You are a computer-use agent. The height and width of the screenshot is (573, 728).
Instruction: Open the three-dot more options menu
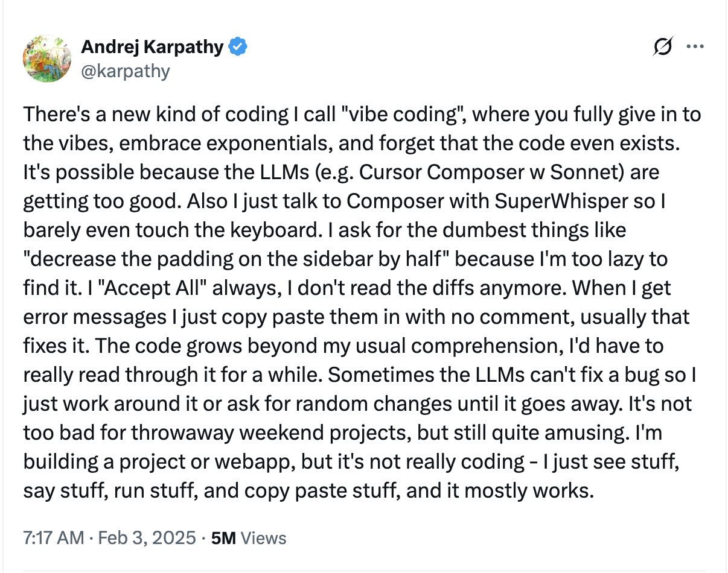click(695, 46)
